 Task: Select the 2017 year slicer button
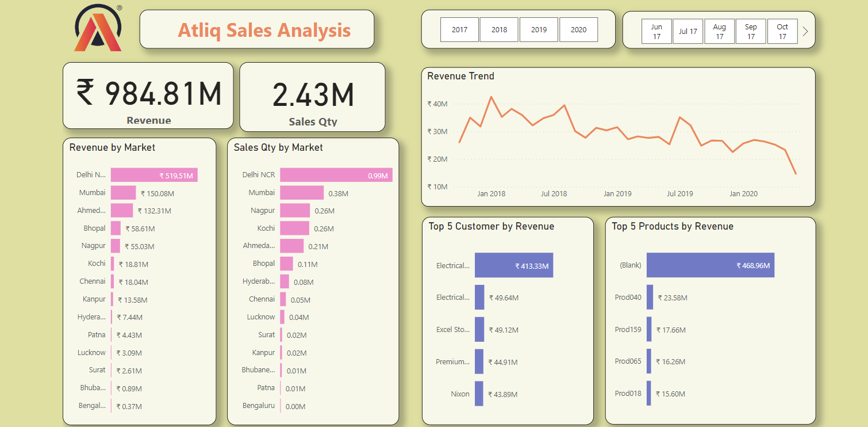click(x=459, y=29)
